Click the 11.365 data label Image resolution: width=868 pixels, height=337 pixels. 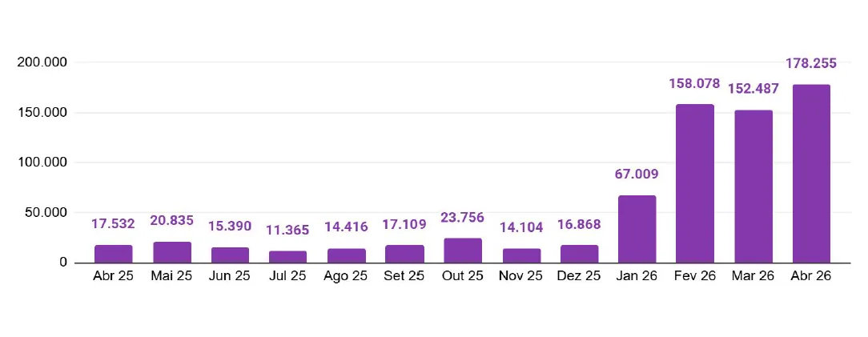[x=287, y=231]
